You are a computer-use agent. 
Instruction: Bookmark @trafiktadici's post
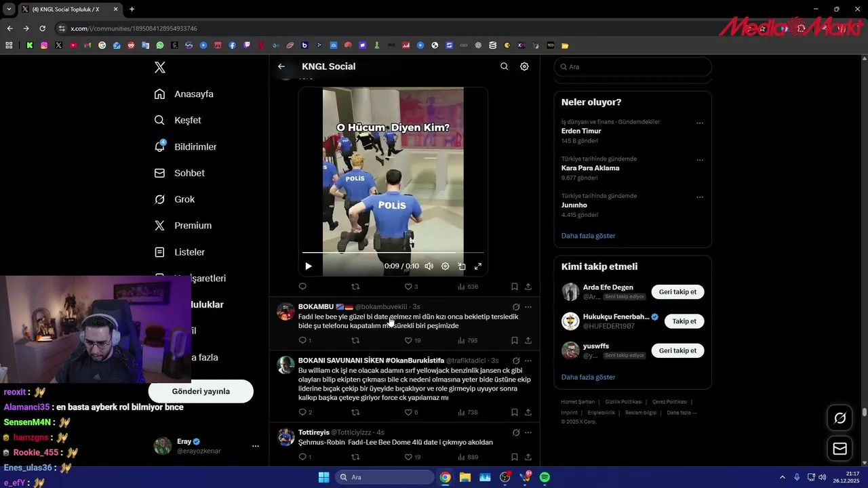[x=515, y=412]
